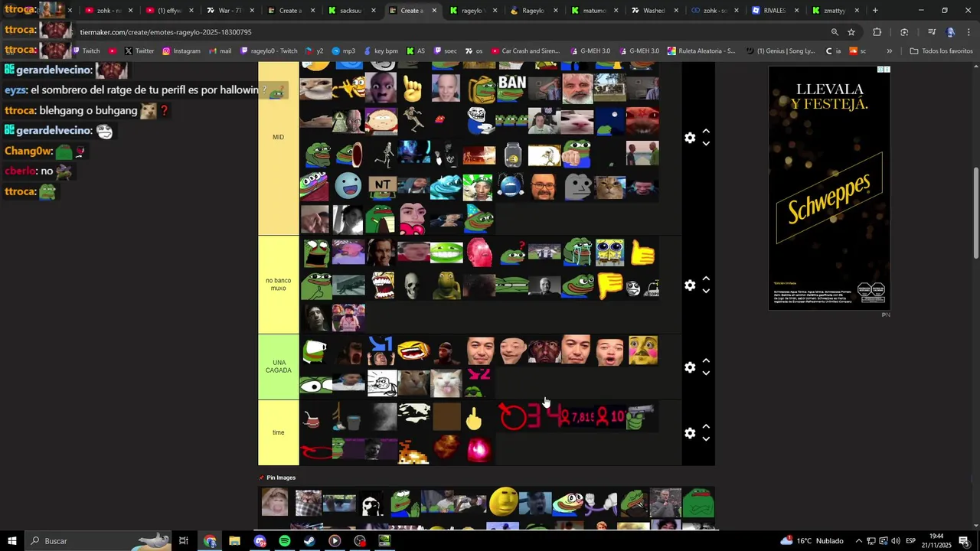Switch to the Washed tab
This screenshot has width=980, height=551.
(x=655, y=11)
